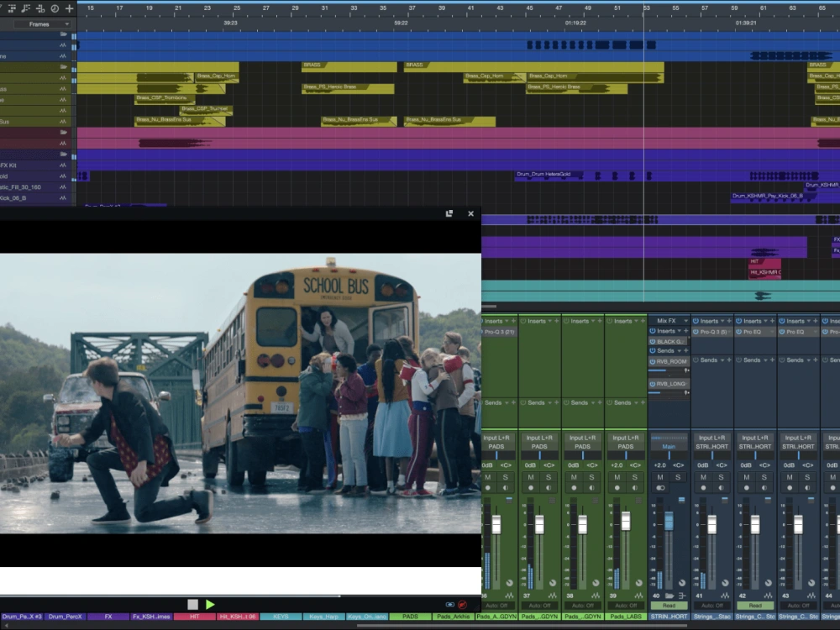The width and height of the screenshot is (840, 630).
Task: Select the HIT track tab at the bottom
Action: coord(195,617)
